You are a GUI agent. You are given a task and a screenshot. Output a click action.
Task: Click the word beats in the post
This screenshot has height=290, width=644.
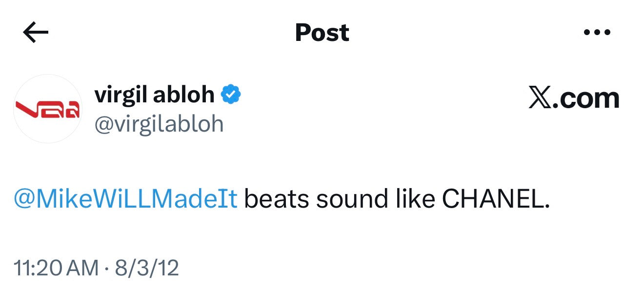tap(276, 200)
